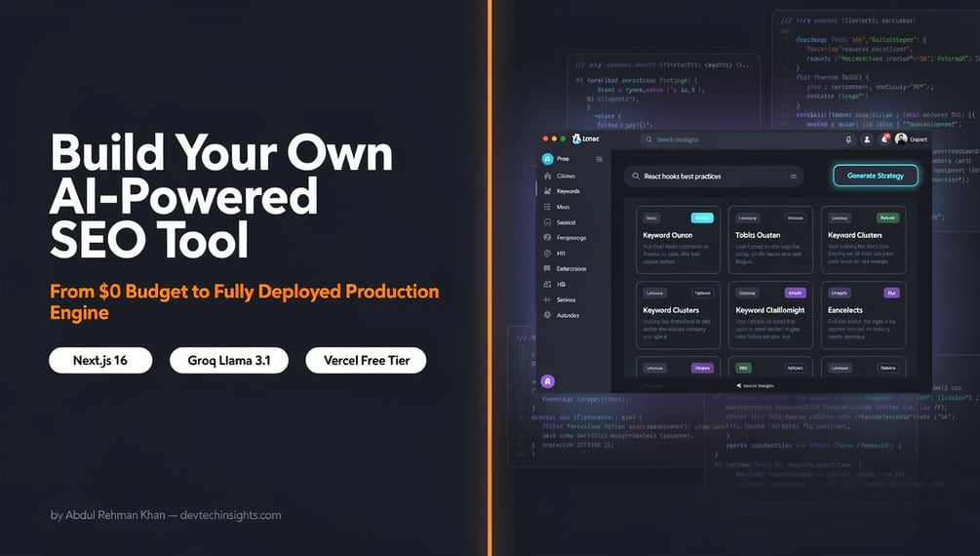
Task: Select the Meus label in the sidebar
Action: coord(563,207)
